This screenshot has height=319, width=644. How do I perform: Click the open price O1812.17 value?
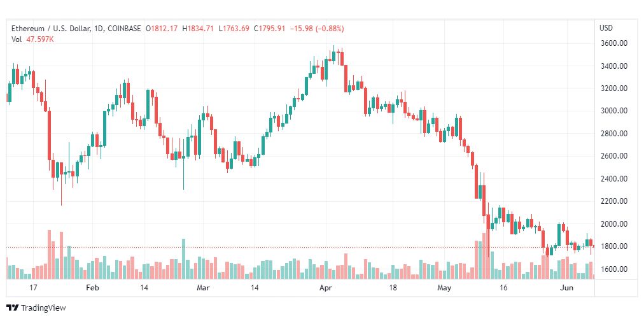tap(162, 29)
